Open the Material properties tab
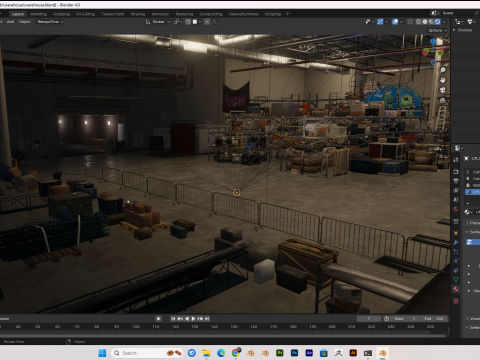 [456, 289]
